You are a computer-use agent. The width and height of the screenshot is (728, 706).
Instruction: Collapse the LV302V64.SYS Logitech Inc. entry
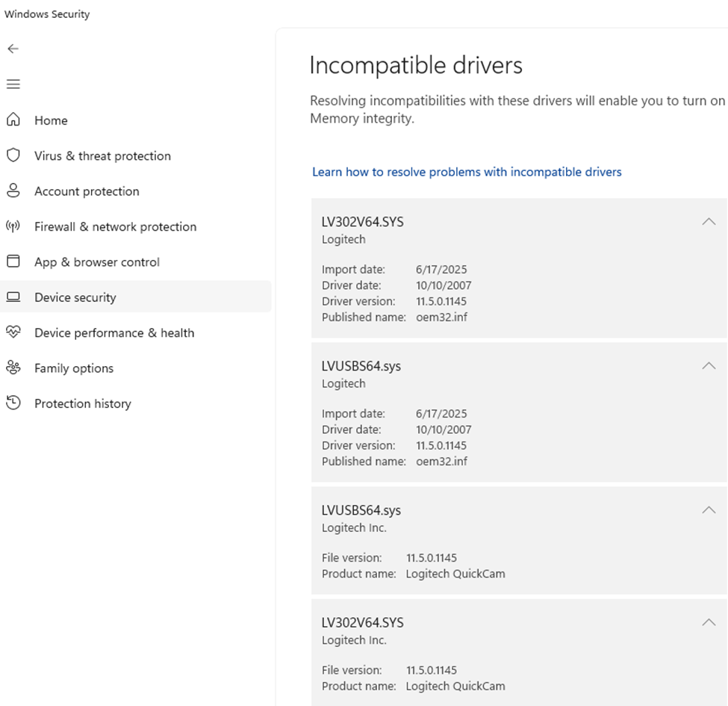coord(709,622)
